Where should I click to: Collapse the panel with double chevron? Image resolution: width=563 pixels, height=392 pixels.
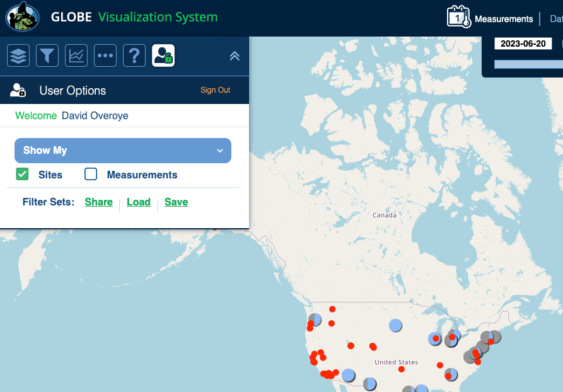pos(235,56)
